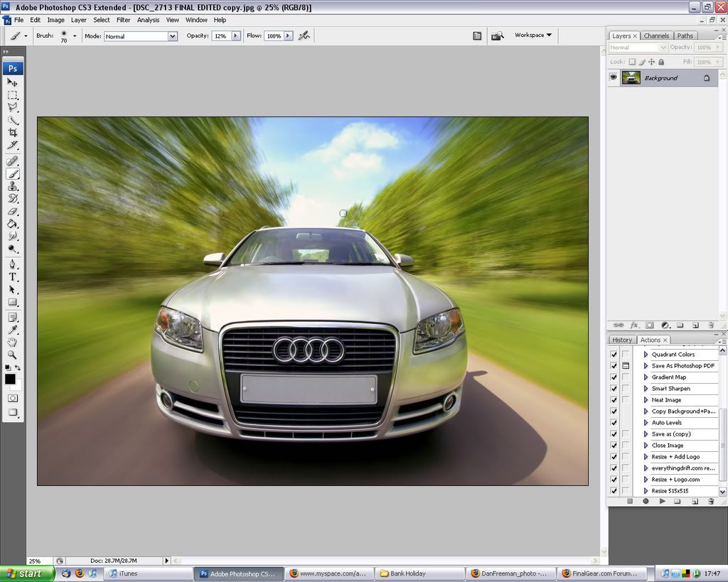Click the Background layer thumbnail

pos(631,77)
